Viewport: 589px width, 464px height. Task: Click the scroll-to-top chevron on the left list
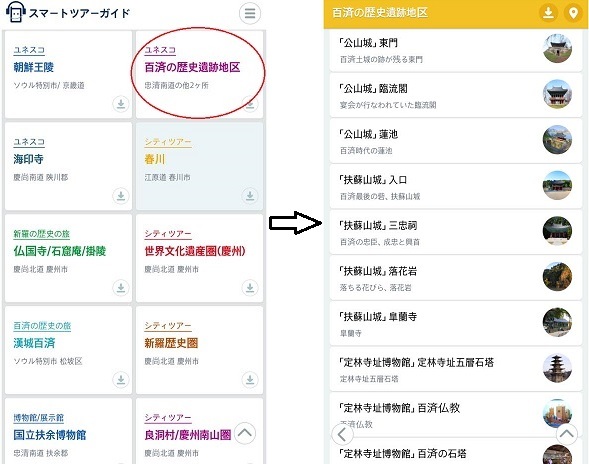point(245,433)
